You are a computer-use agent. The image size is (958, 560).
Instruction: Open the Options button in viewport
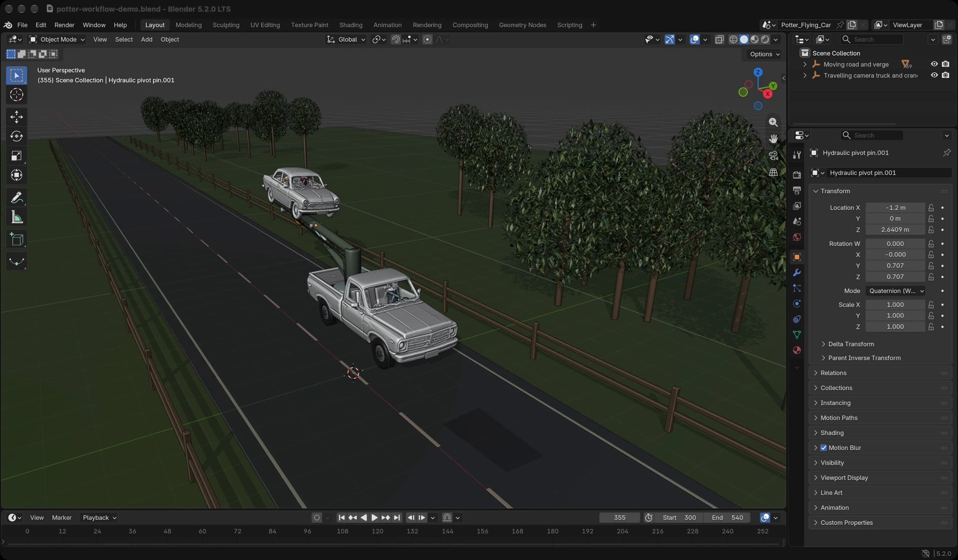pos(764,54)
